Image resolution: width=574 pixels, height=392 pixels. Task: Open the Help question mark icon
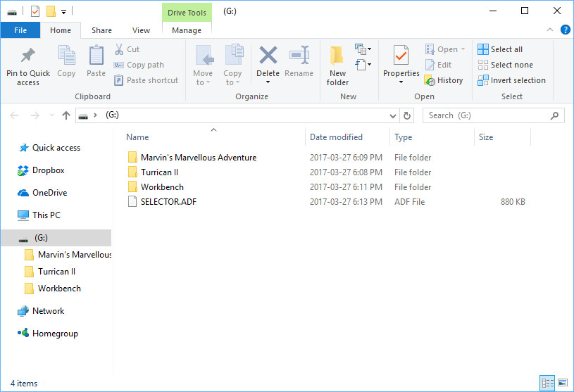pyautogui.click(x=566, y=30)
